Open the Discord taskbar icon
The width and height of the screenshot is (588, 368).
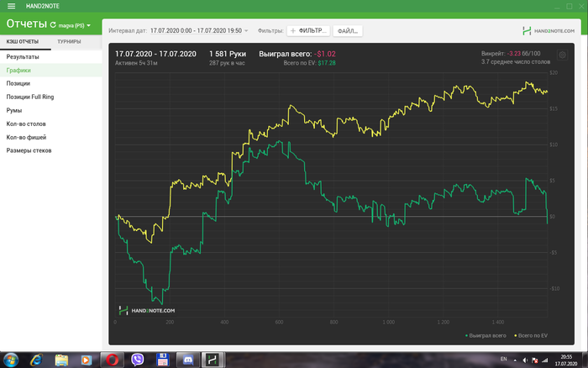tap(187, 360)
